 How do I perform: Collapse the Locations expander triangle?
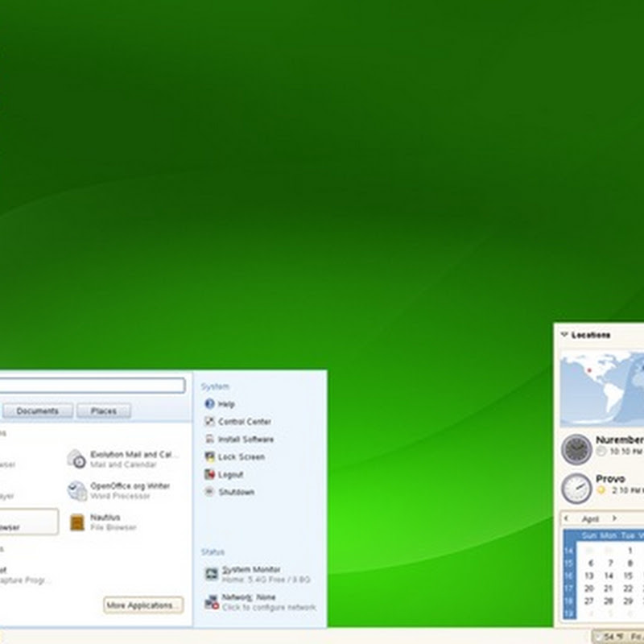(564, 335)
